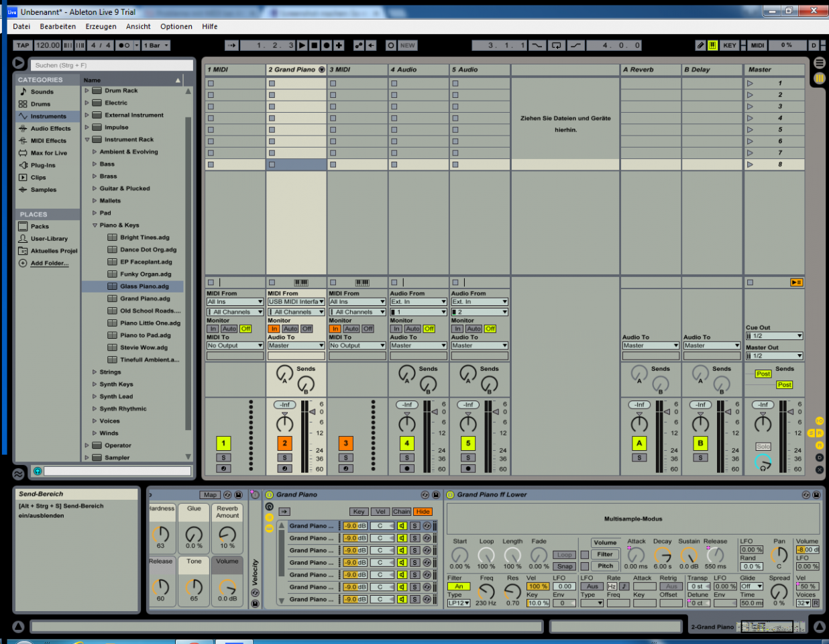Screen dimensions: 829x644
Task: Stop playback with the Stop button
Action: 315,46
